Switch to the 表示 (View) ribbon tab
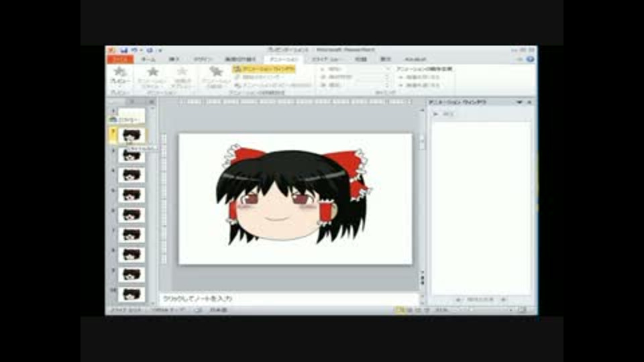Image resolution: width=644 pixels, height=362 pixels. pos(385,60)
